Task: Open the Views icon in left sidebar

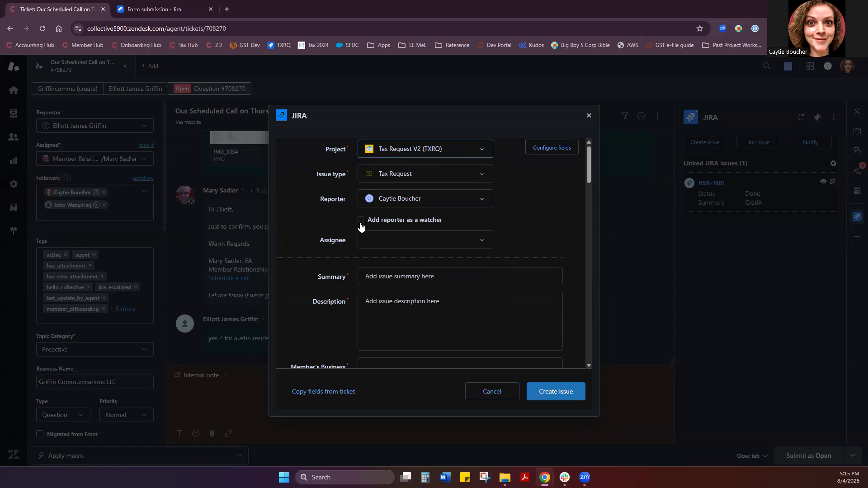Action: [14, 113]
